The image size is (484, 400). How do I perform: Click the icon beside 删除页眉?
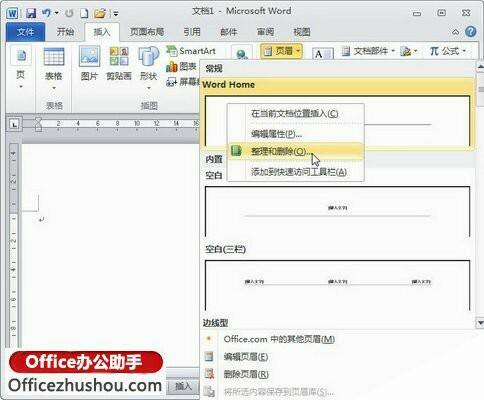(x=209, y=374)
